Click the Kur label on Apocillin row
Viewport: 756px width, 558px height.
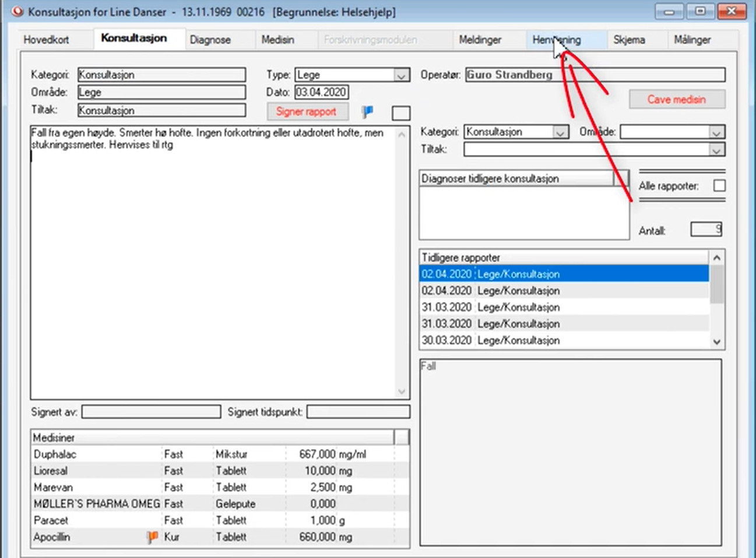(171, 537)
